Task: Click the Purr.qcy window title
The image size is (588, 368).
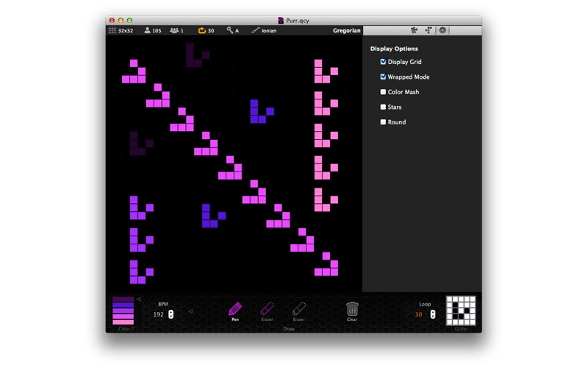Action: click(x=298, y=21)
